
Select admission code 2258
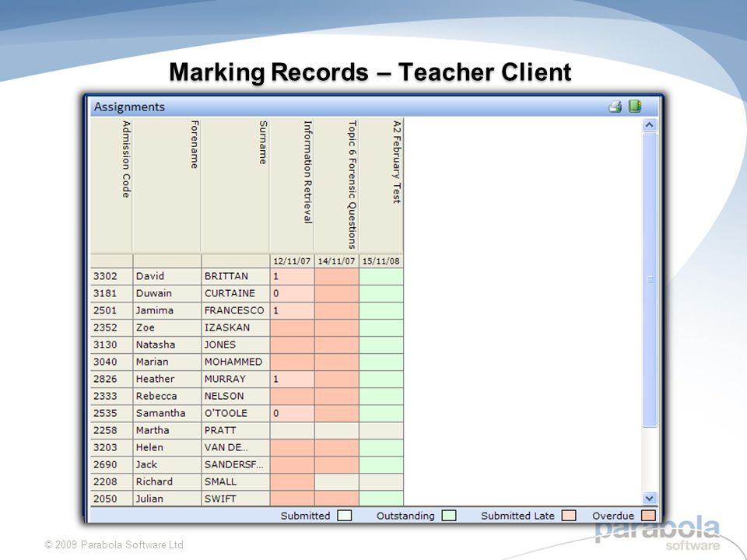click(111, 430)
